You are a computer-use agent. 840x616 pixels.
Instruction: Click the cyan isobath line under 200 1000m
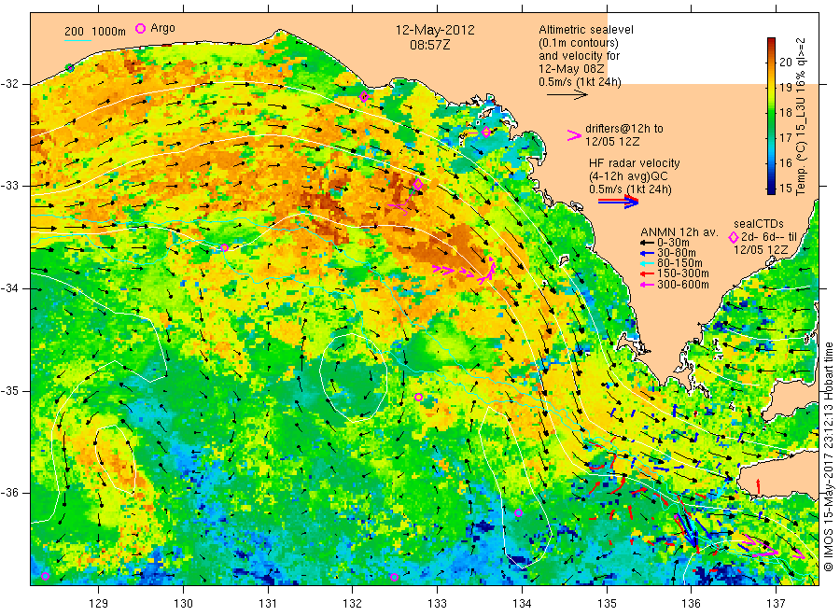[77, 40]
